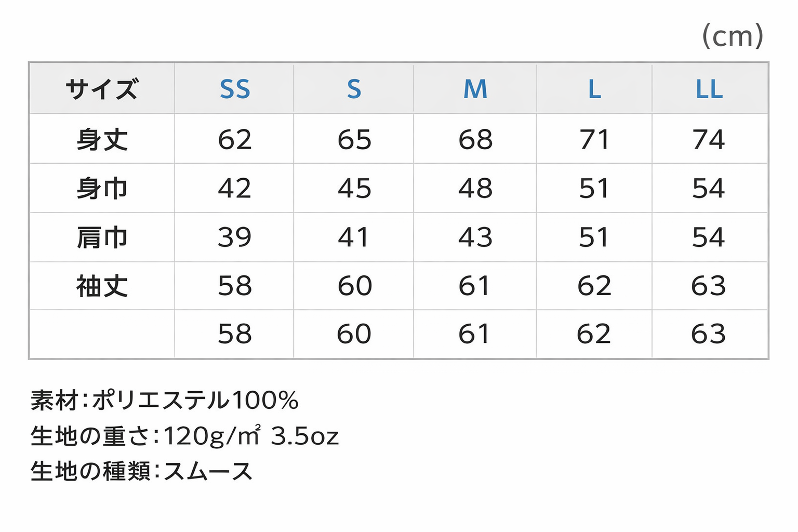Click the サイズ header cell
Viewport: 798px width, 532px height.
[102, 89]
